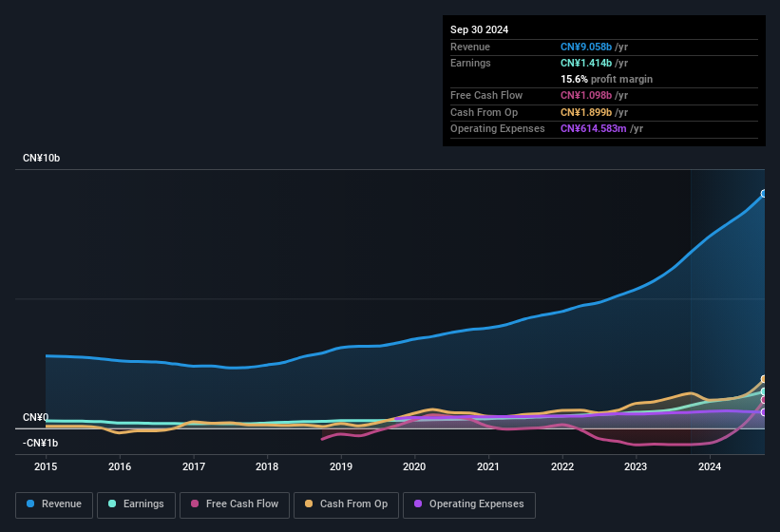The width and height of the screenshot is (780, 532).
Task: Toggle the Operating Expenses legend button
Action: pos(469,504)
